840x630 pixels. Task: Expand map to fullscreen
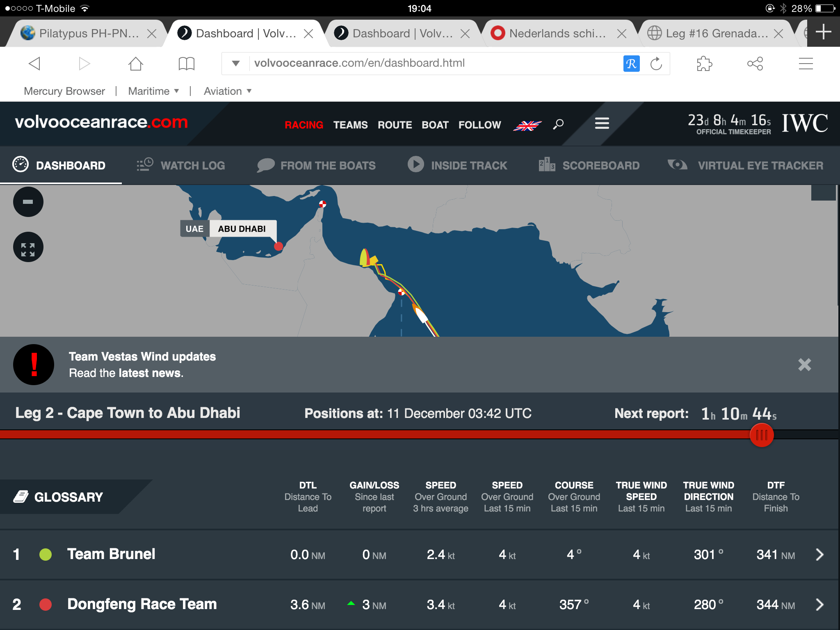tap(28, 247)
